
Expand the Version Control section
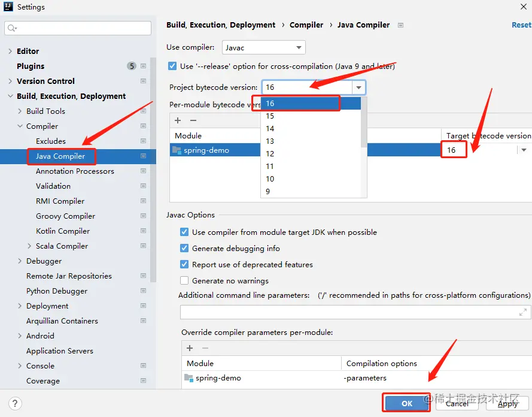pyautogui.click(x=10, y=81)
